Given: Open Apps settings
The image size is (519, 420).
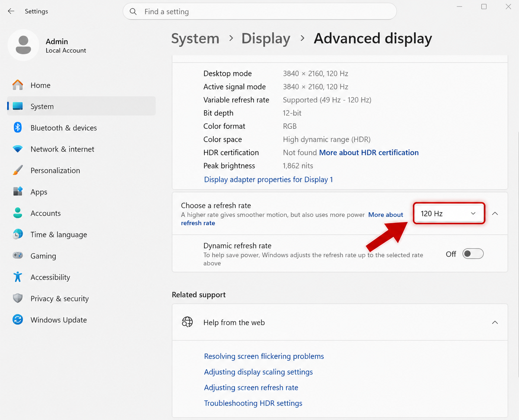Looking at the screenshot, I should 81,192.
